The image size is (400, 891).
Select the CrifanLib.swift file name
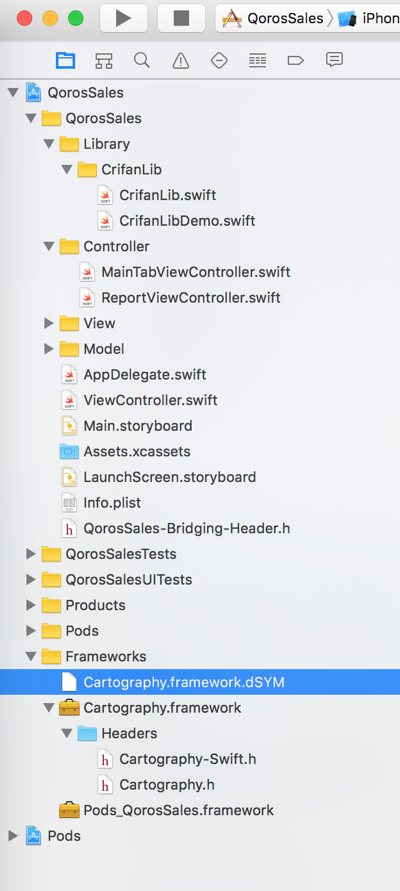[168, 195]
